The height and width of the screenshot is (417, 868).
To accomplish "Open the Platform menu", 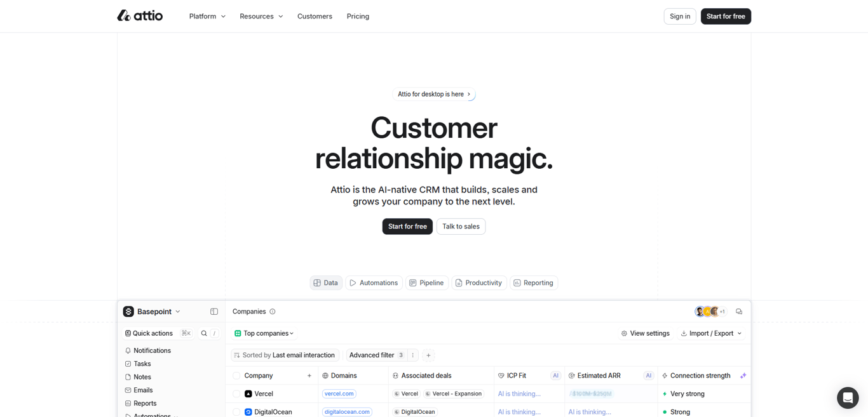I will point(207,17).
